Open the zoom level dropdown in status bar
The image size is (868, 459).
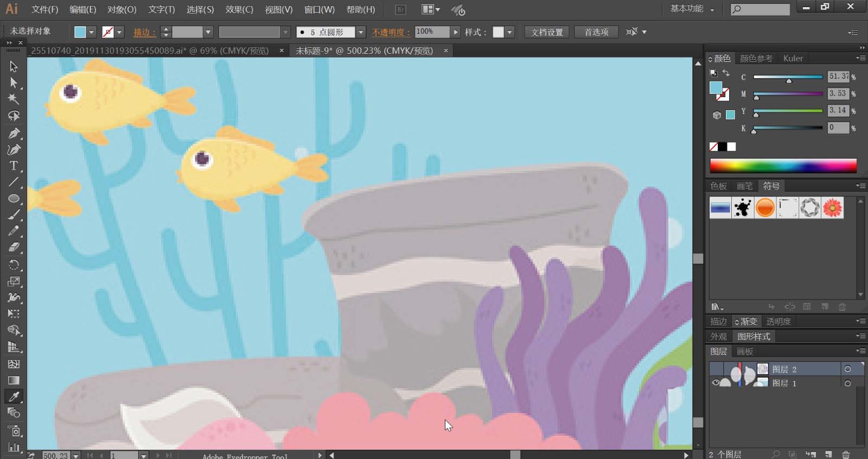(76, 456)
